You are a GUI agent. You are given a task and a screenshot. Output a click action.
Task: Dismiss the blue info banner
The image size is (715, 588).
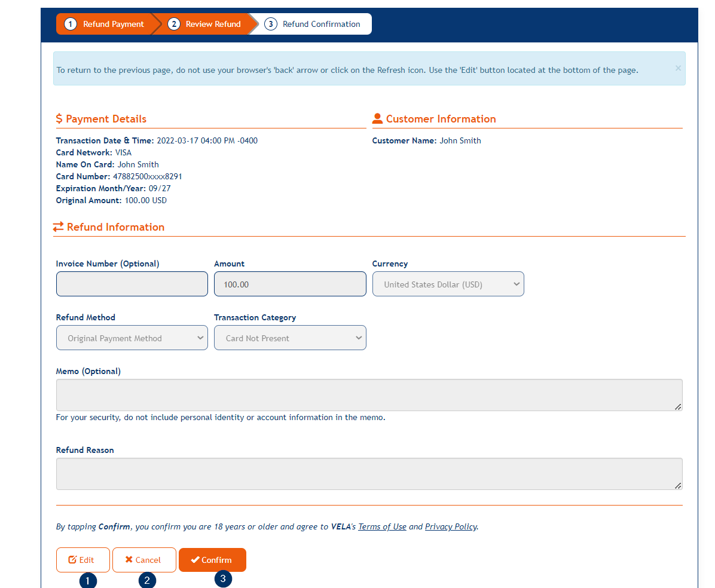click(x=678, y=68)
